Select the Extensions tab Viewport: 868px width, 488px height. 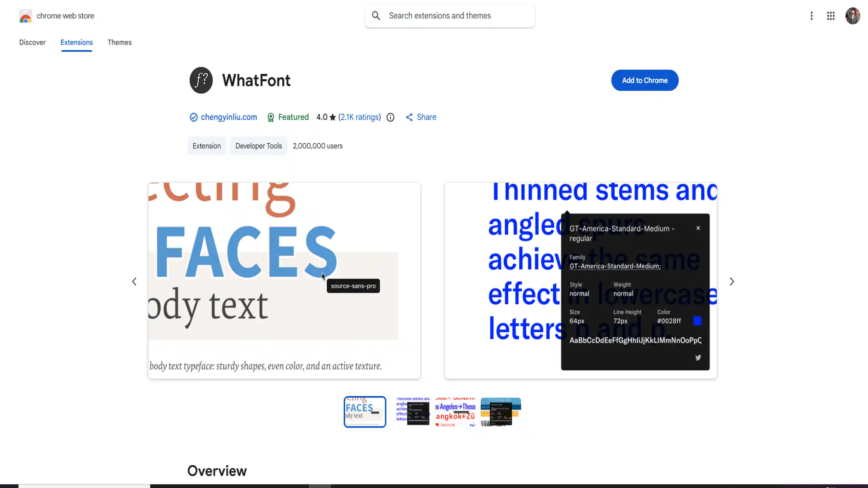[x=76, y=43]
